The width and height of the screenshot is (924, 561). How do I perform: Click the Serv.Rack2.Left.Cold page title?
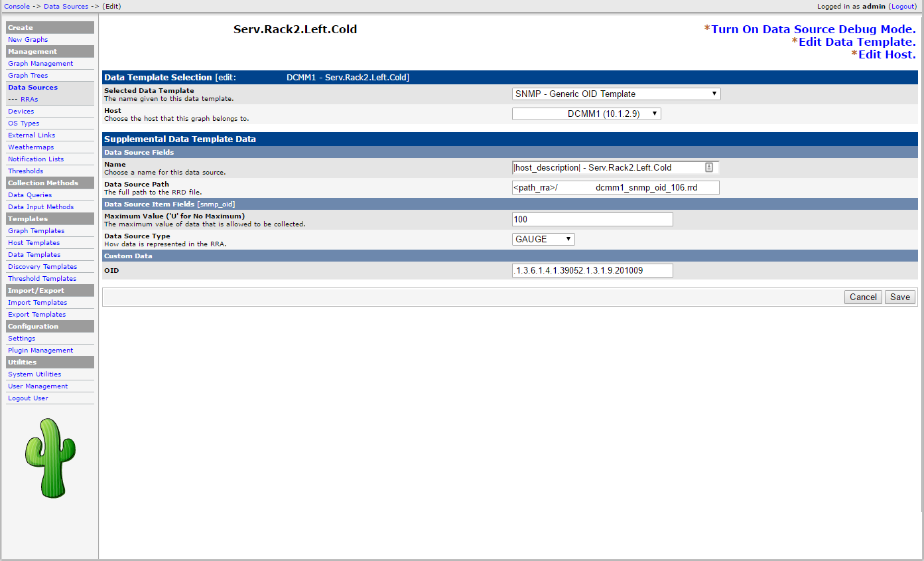pyautogui.click(x=295, y=29)
